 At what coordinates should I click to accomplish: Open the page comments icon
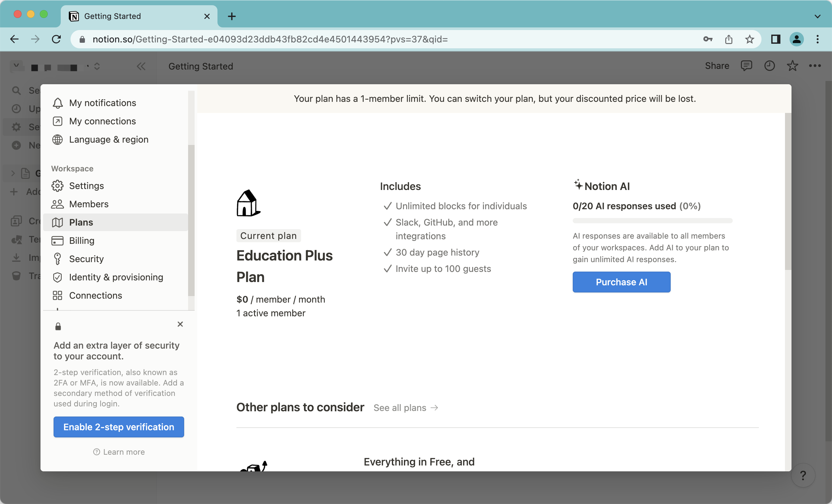pos(746,66)
